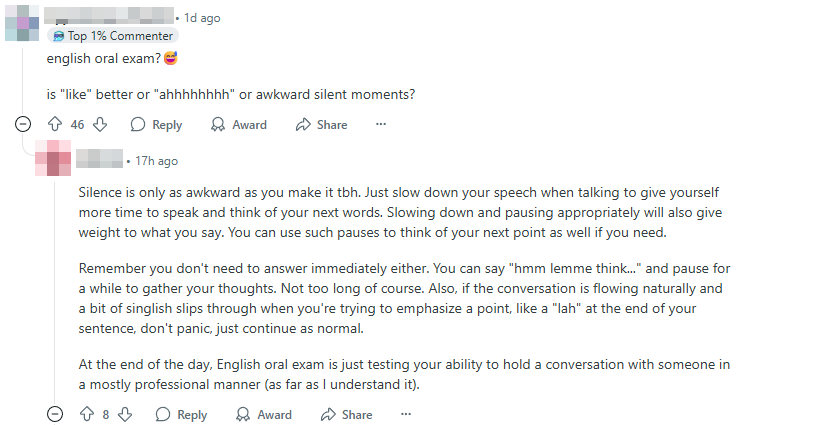
Task: Reply to the English oral exam comment
Action: point(156,125)
